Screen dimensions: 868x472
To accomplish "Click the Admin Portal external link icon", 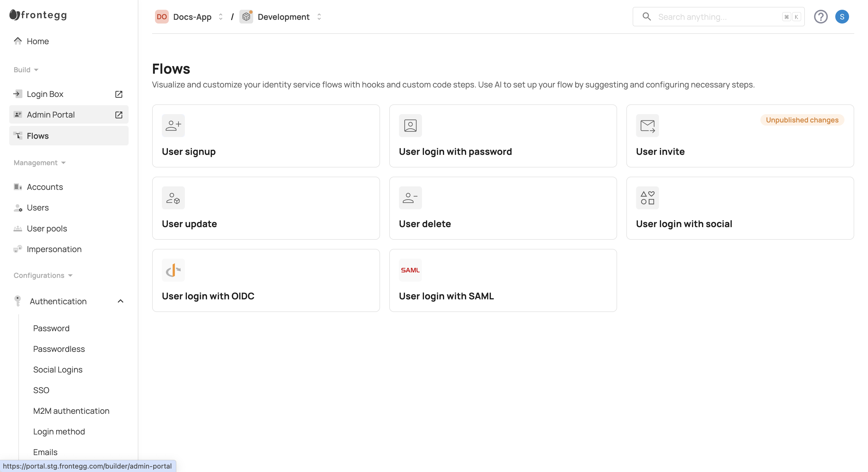I will [119, 115].
